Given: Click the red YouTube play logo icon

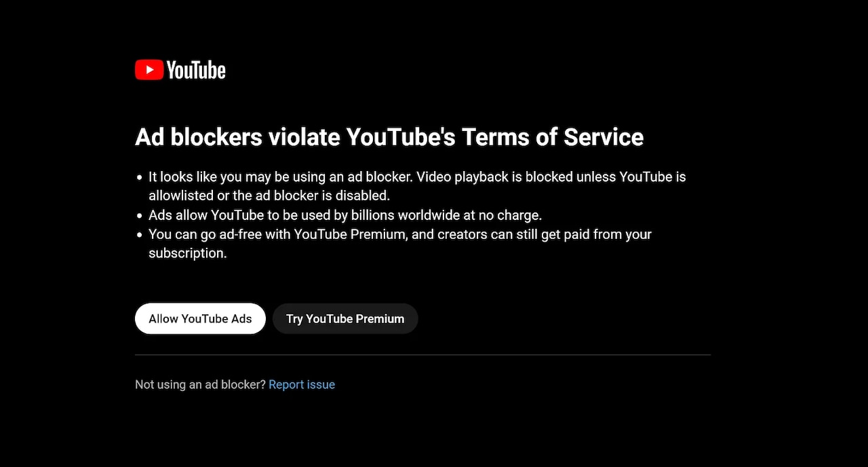Looking at the screenshot, I should (x=149, y=70).
